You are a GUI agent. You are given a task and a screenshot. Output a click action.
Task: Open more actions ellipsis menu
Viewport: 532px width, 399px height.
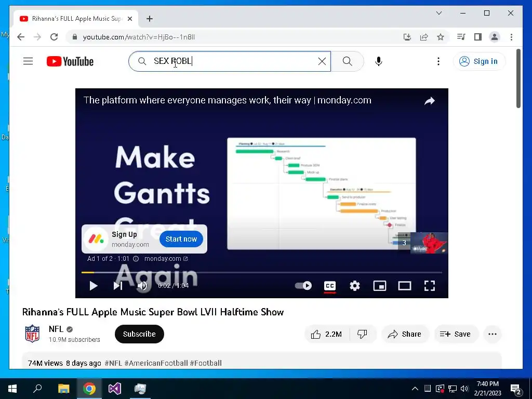click(x=493, y=334)
